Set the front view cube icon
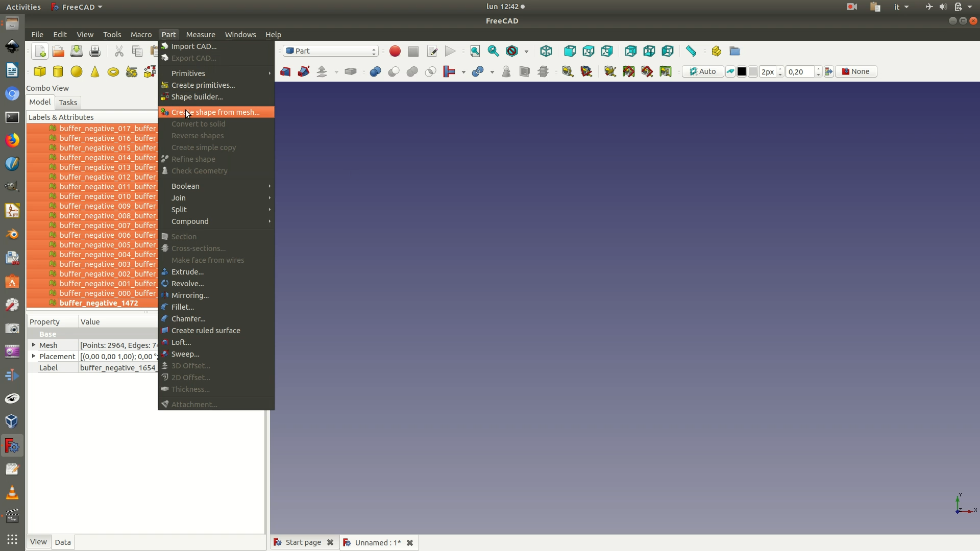This screenshot has width=980, height=551. tap(570, 51)
